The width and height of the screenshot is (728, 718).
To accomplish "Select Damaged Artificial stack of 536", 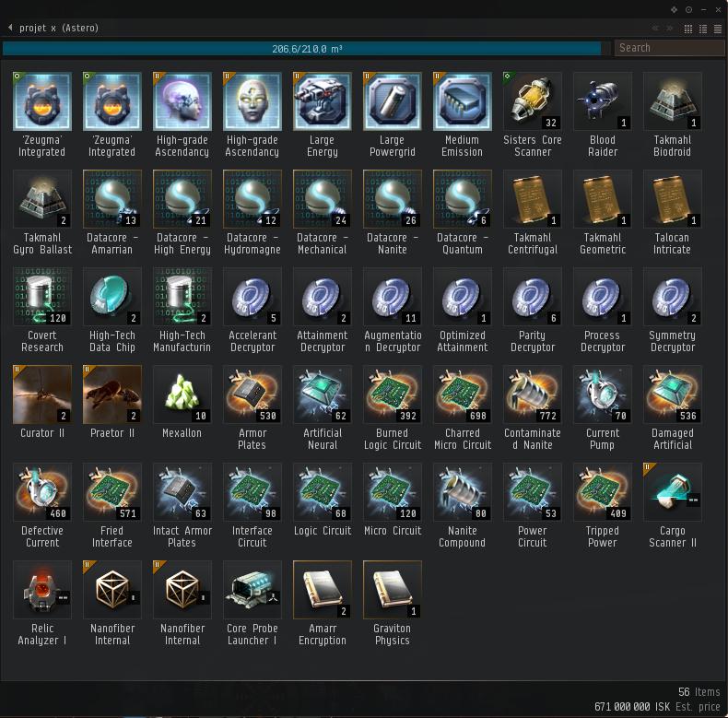I will (x=673, y=394).
